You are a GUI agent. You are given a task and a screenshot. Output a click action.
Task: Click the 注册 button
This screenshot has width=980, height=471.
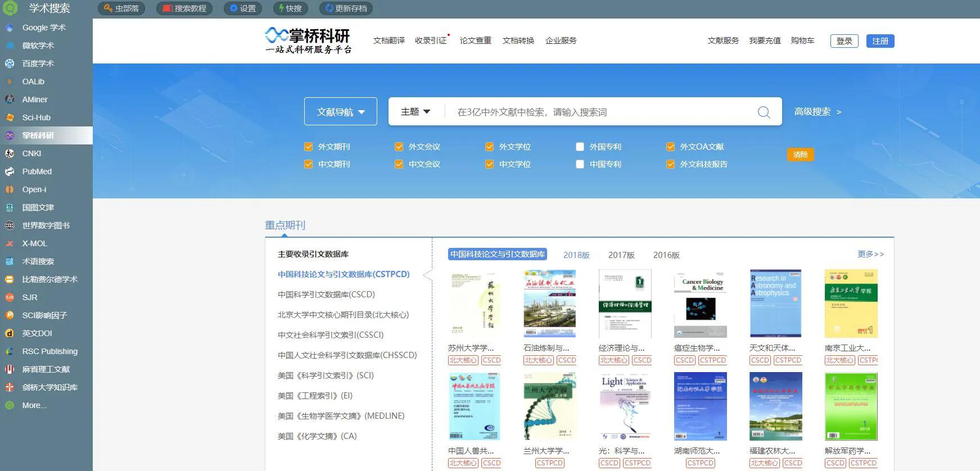pyautogui.click(x=880, y=41)
